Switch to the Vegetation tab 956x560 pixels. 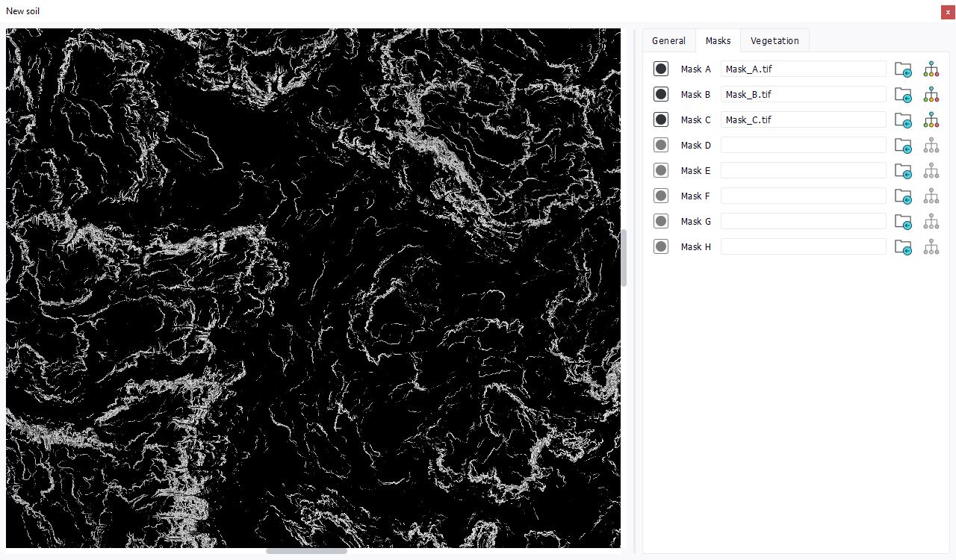point(775,41)
